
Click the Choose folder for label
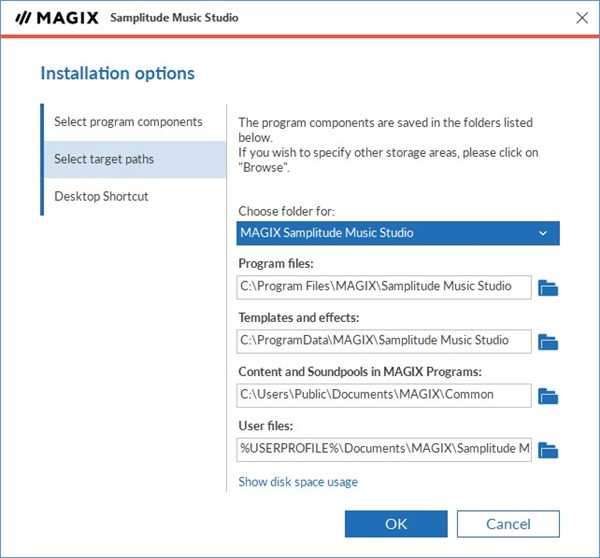286,211
